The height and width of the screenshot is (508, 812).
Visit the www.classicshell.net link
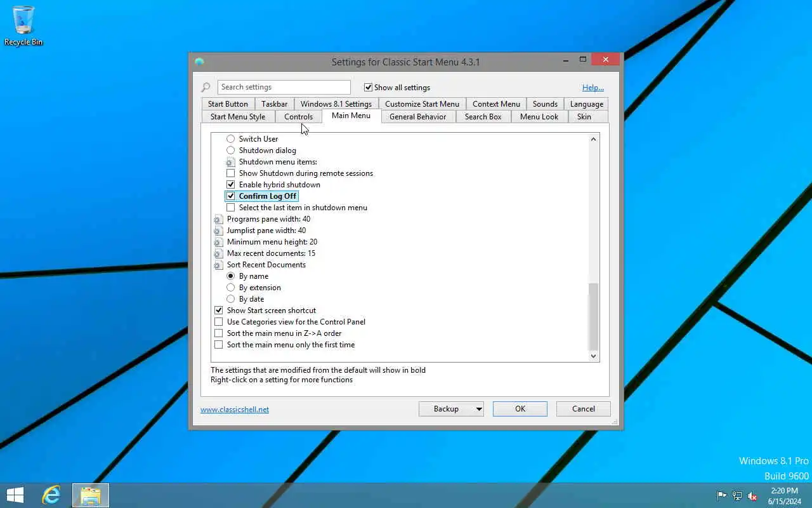[x=235, y=410]
